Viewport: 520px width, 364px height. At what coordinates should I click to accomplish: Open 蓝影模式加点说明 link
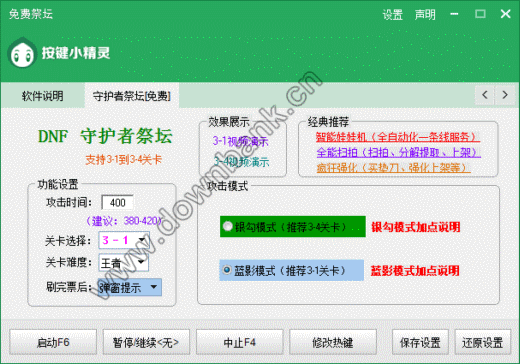[415, 270]
